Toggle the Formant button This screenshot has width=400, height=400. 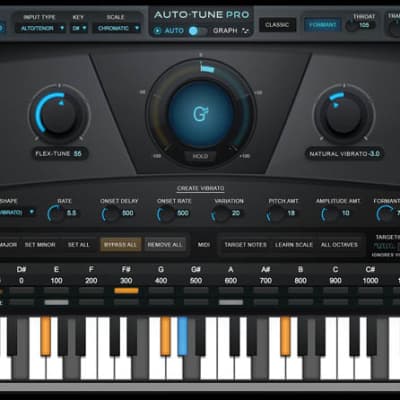322,25
